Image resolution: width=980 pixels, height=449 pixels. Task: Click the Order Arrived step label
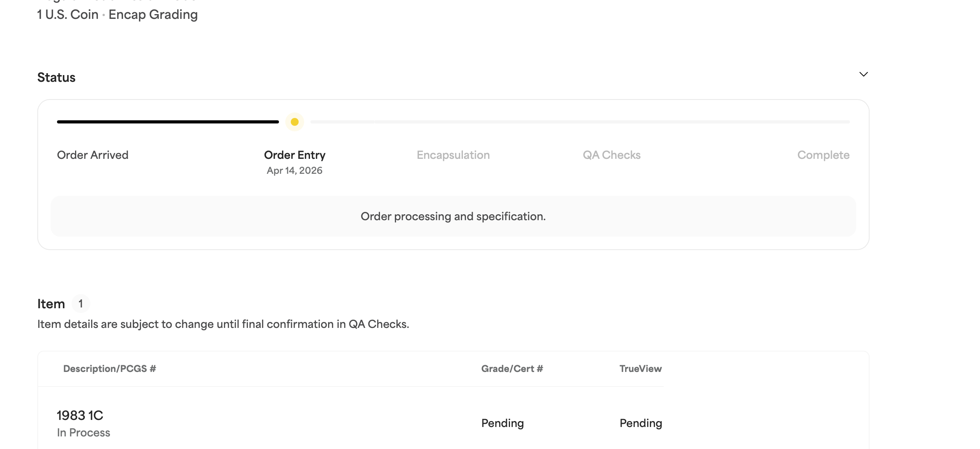(x=93, y=155)
